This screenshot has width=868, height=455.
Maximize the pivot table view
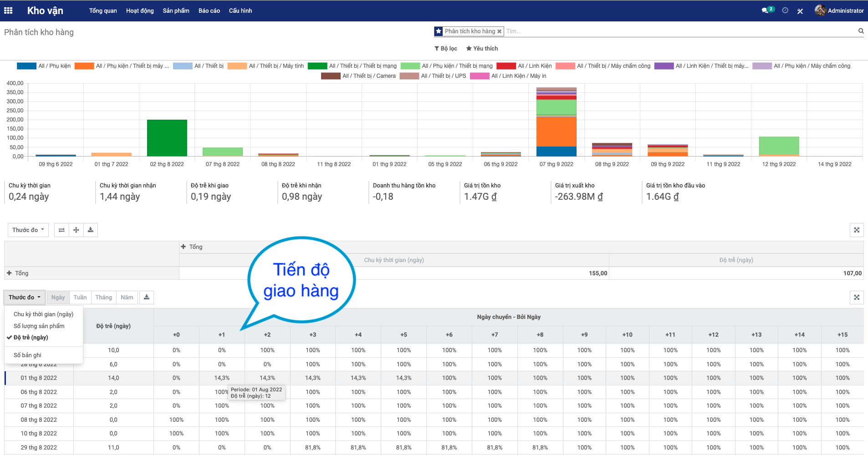[x=857, y=230]
